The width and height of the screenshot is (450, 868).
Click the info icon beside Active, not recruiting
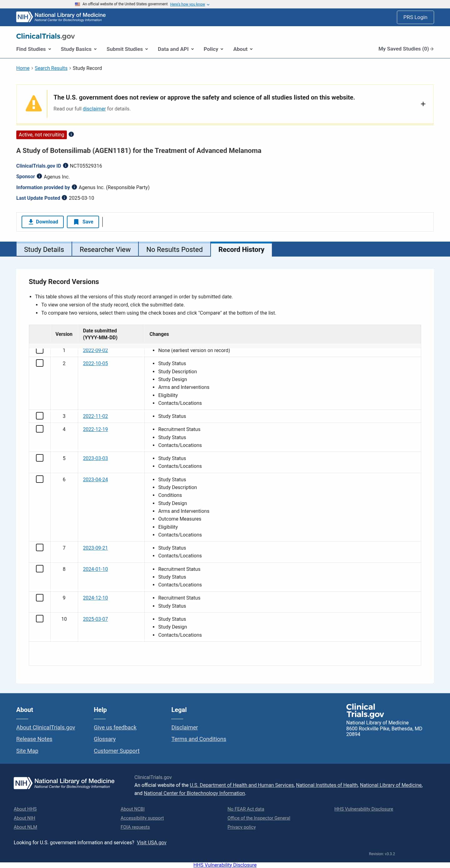point(71,135)
